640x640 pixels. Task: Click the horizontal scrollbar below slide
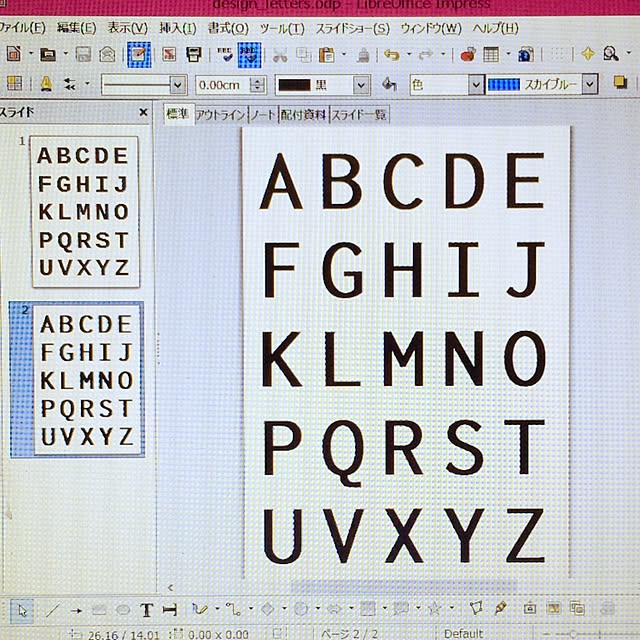coord(404,587)
